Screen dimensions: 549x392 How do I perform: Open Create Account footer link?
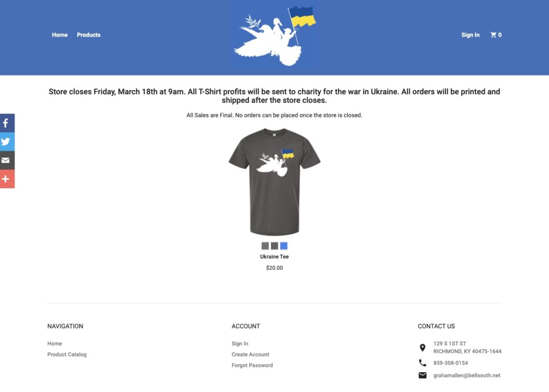(x=250, y=354)
